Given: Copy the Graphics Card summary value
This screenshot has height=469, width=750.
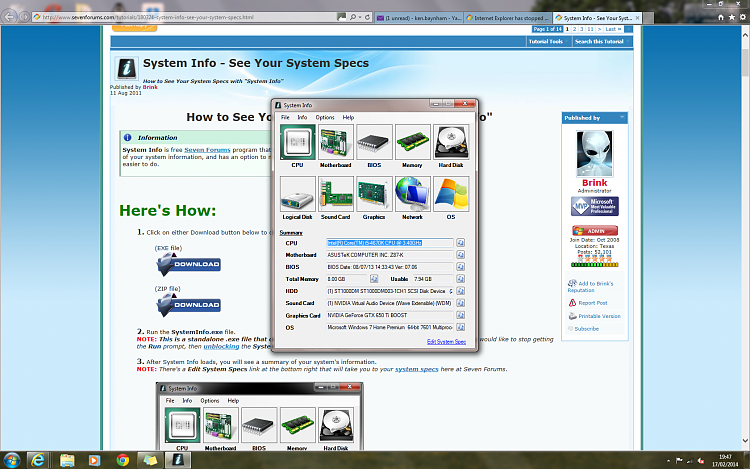Looking at the screenshot, I should 460,315.
